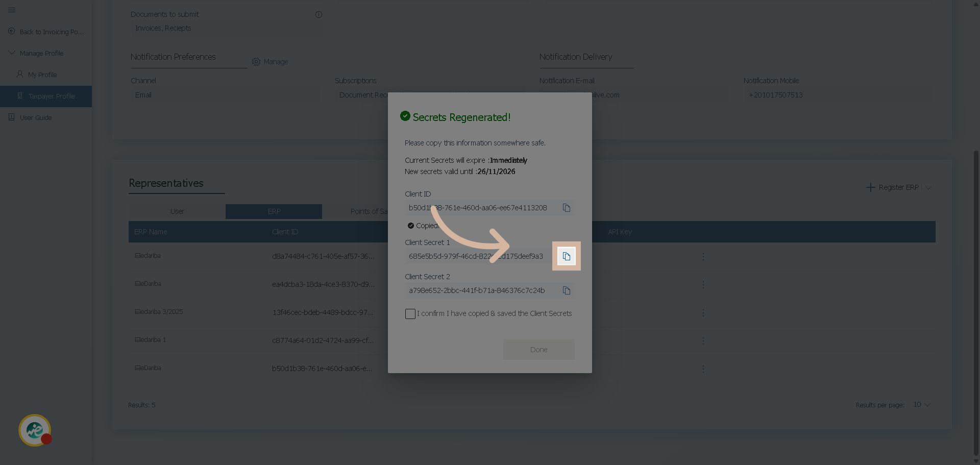Copy Client Secret 1 value
Viewport: 980px width, 465px height.
(567, 256)
